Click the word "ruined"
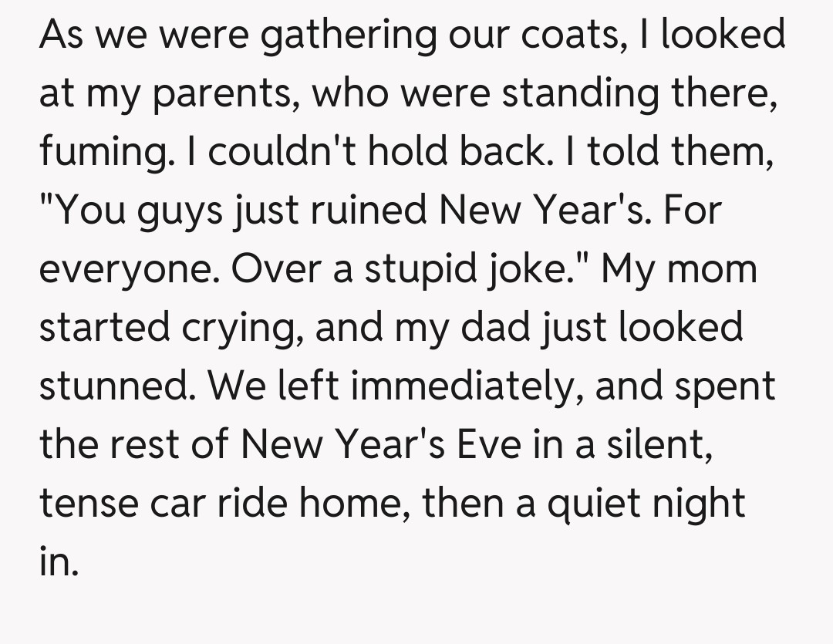Screen dimensions: 833x644 point(368,211)
